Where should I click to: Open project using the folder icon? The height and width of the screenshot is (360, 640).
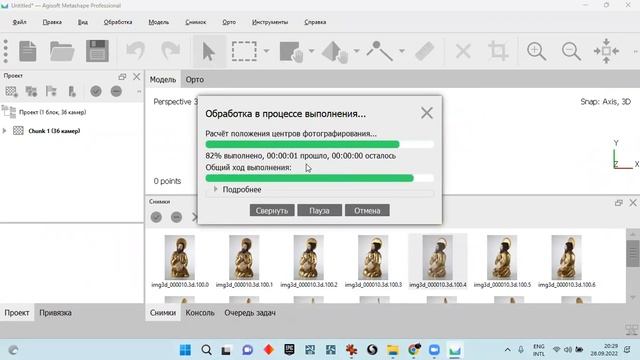(x=62, y=51)
